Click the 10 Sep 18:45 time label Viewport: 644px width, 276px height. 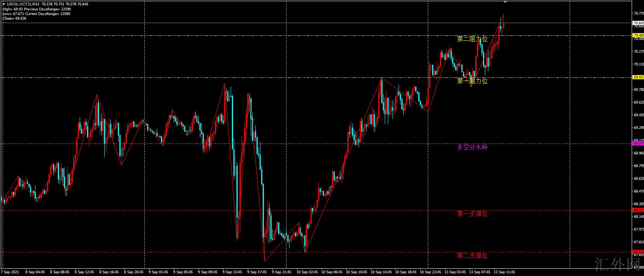[406, 272]
